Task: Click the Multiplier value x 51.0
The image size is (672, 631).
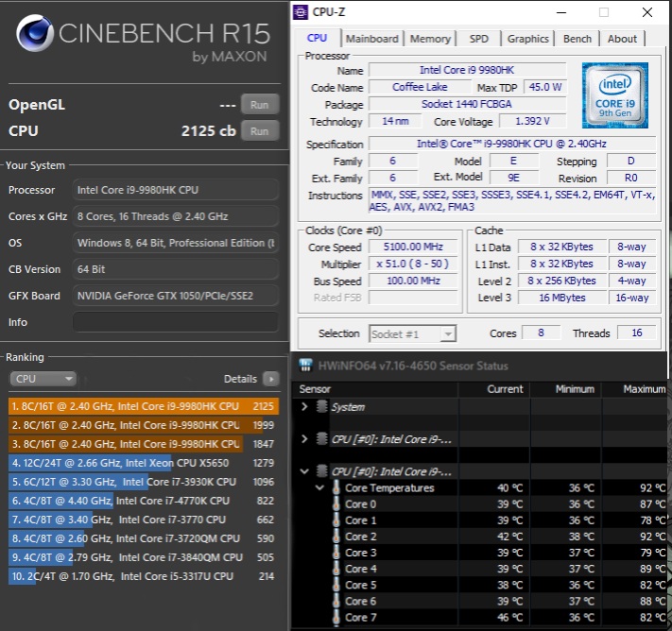Action: pyautogui.click(x=413, y=264)
